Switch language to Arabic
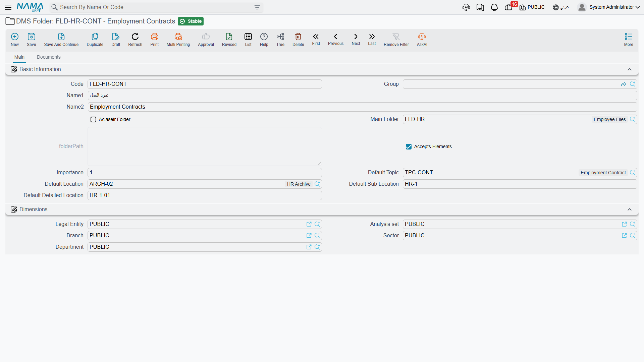Screen dimensions: 644x362 pyautogui.click(x=561, y=7)
